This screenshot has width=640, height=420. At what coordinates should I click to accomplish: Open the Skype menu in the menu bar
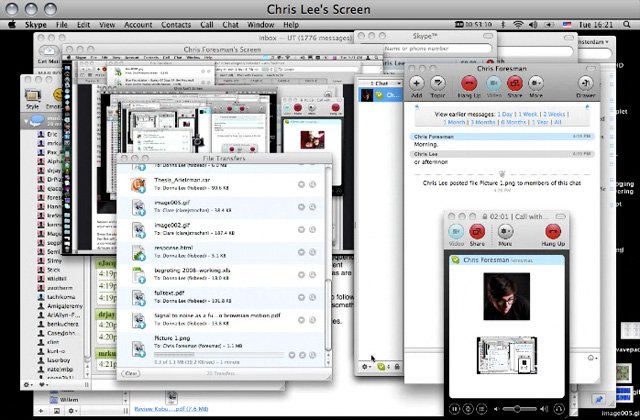point(36,24)
